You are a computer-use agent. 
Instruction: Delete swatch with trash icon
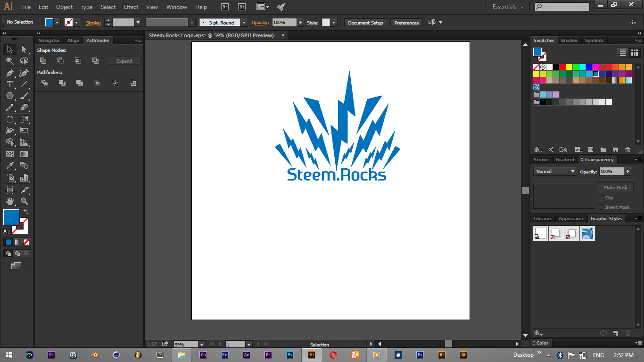point(627,150)
